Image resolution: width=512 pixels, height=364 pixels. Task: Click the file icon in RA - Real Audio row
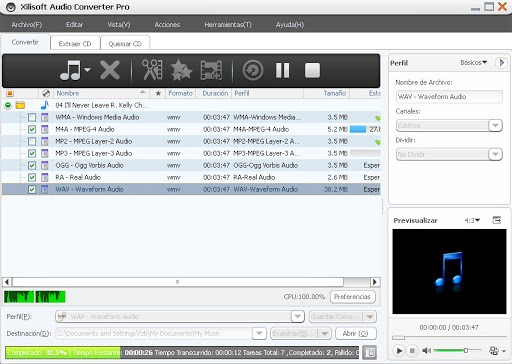point(45,177)
